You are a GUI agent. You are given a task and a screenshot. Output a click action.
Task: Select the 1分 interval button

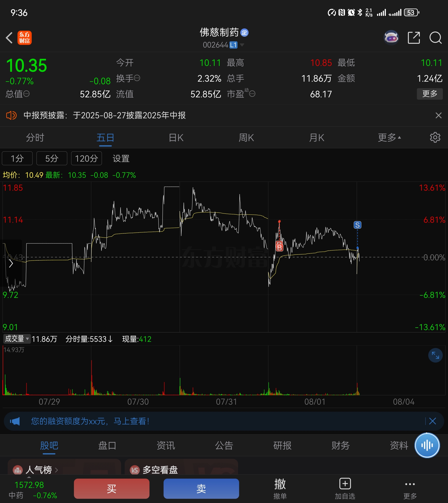[17, 158]
